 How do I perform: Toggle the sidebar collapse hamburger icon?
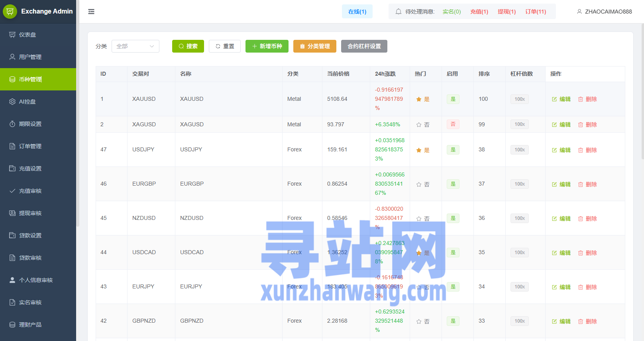click(x=91, y=12)
